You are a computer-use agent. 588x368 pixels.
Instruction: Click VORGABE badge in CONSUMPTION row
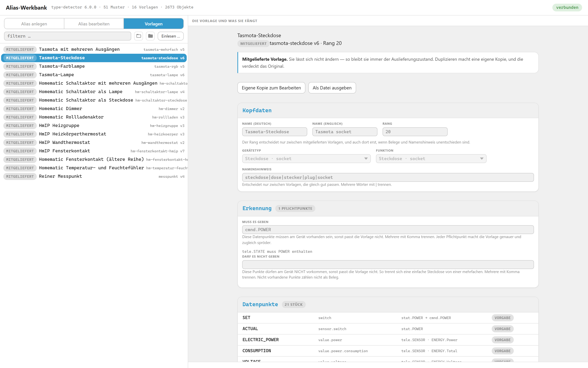click(503, 351)
